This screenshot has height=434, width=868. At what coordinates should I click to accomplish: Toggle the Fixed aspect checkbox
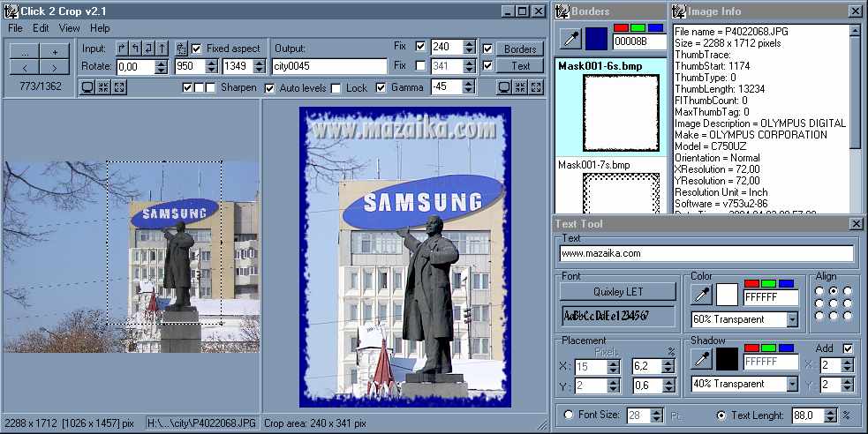coord(196,49)
